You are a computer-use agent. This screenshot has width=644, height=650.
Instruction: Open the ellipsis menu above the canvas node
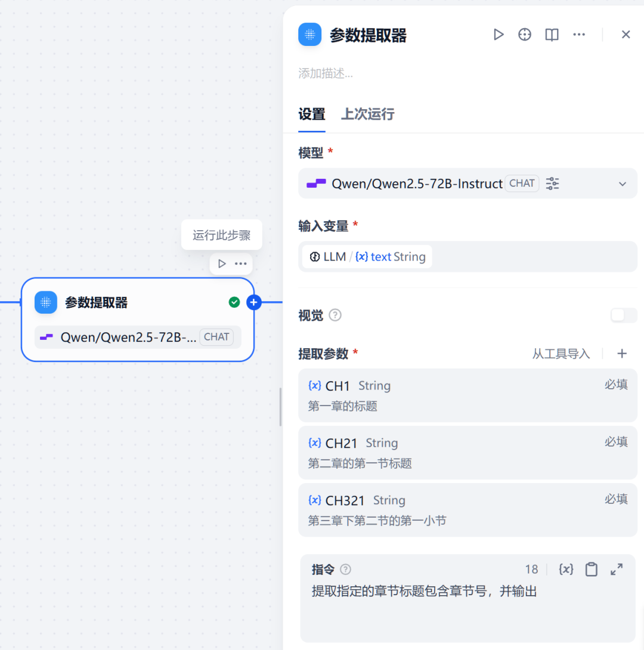click(x=240, y=263)
